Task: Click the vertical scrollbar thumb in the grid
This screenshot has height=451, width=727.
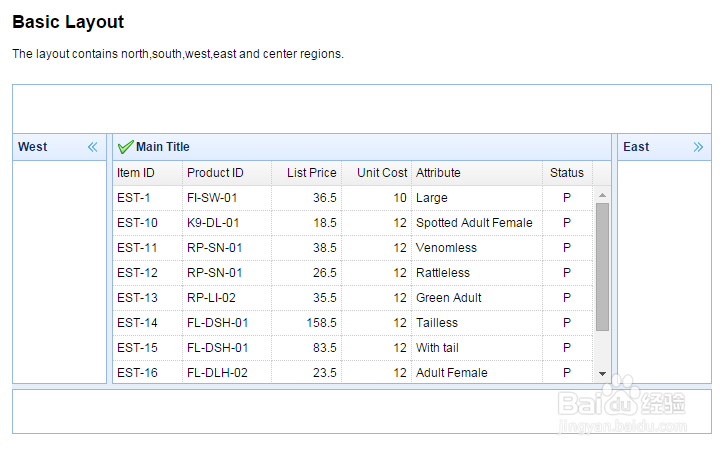Action: coord(602,266)
